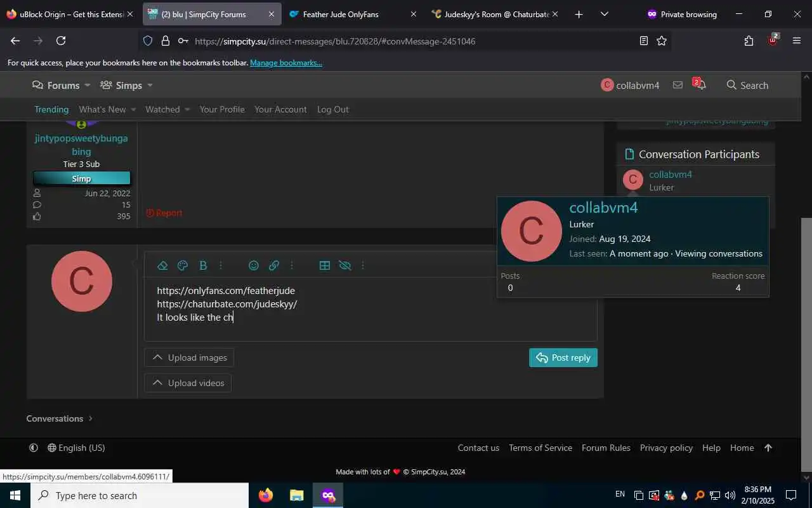This screenshot has width=812, height=508.
Task: Reload the current page
Action: [x=61, y=41]
